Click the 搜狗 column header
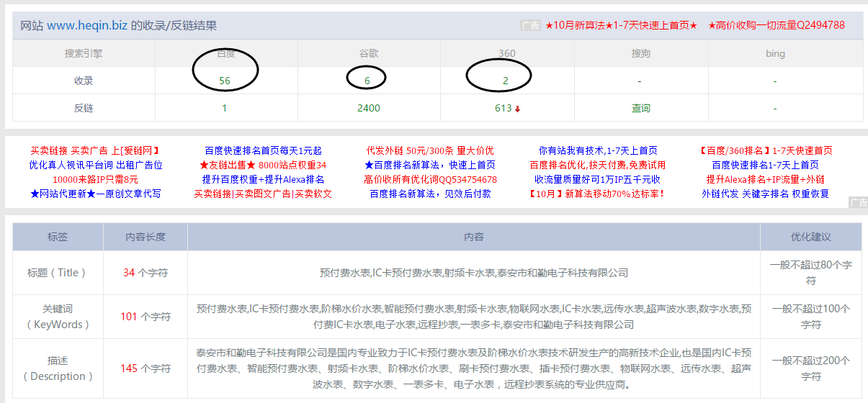Screen dimensions: 868x403 click(641, 53)
